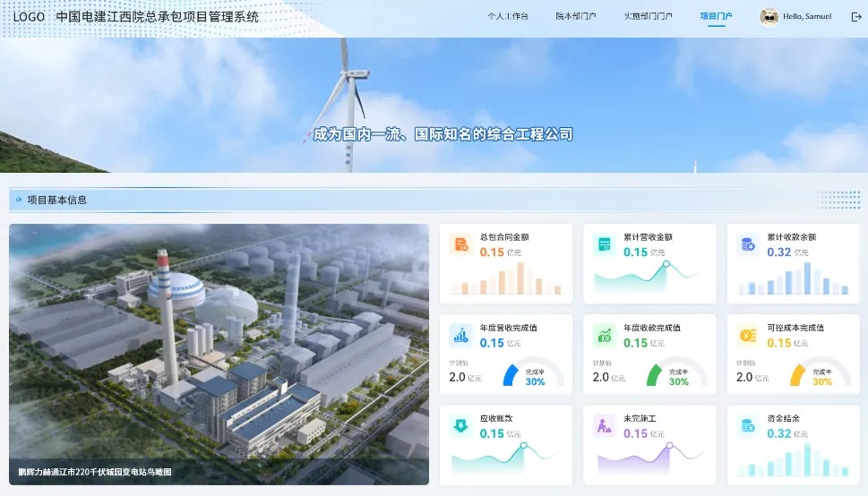The image size is (868, 496).
Task: Click the green 年度收款 completion gauge
Action: point(677,371)
